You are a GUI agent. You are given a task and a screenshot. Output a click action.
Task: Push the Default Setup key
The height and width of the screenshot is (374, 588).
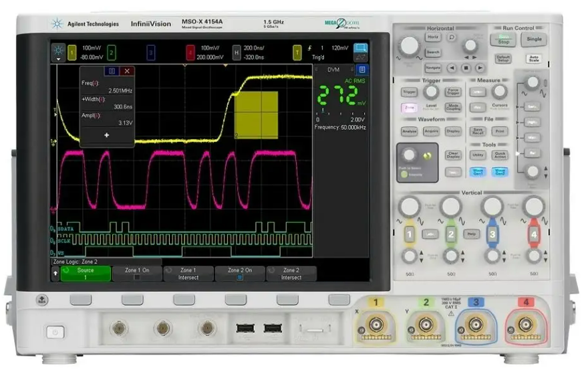[x=503, y=59]
